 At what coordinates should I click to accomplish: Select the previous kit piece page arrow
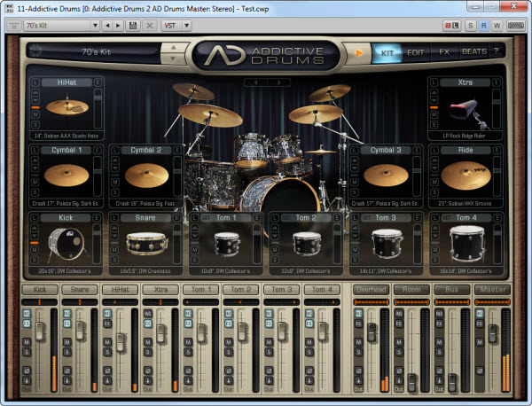pyautogui.click(x=255, y=82)
